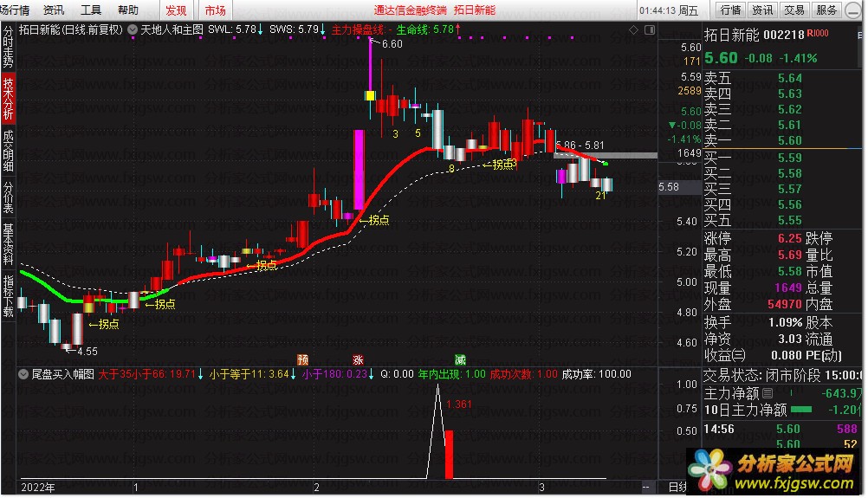This screenshot has height=498, width=868.
Task: Toggle the side panel layout icon
Action: [x=650, y=29]
